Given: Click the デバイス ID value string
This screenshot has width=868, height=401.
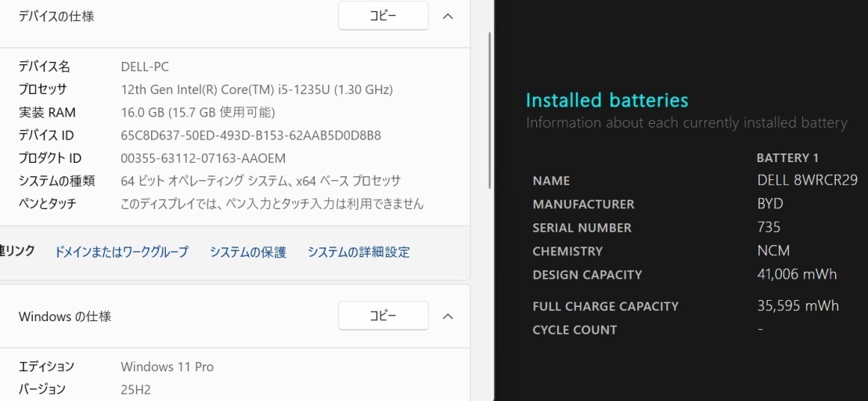Looking at the screenshot, I should [x=250, y=135].
